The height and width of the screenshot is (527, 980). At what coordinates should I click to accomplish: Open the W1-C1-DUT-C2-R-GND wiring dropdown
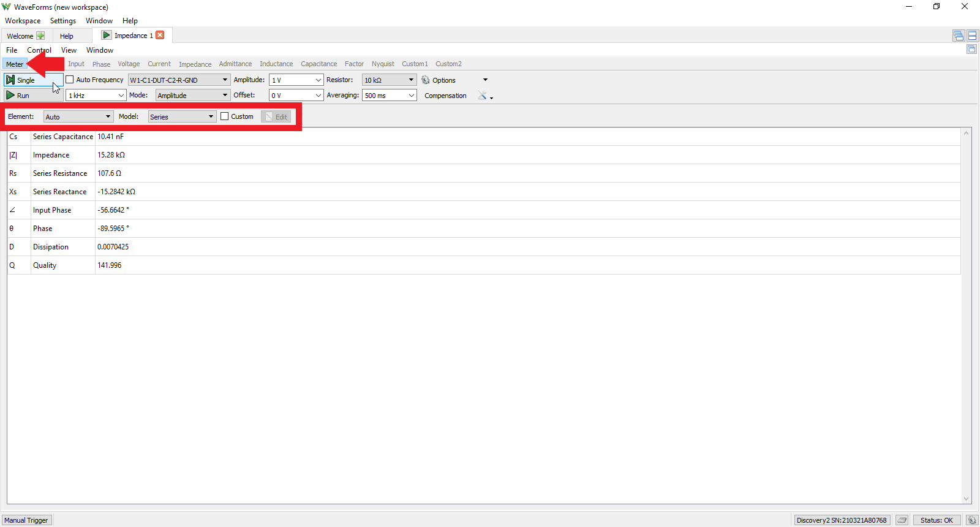click(x=179, y=80)
